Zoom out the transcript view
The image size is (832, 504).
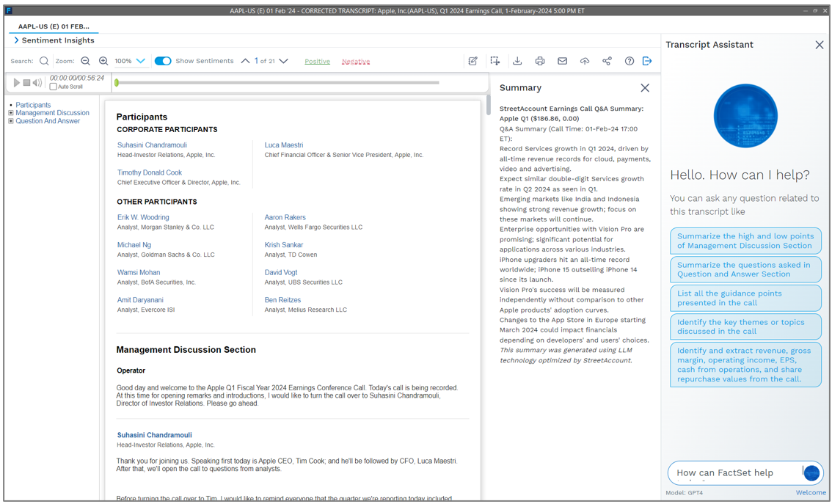click(x=86, y=62)
